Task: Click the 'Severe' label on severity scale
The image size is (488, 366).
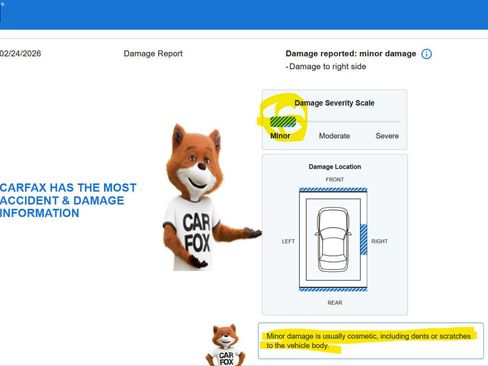Action: coord(387,136)
